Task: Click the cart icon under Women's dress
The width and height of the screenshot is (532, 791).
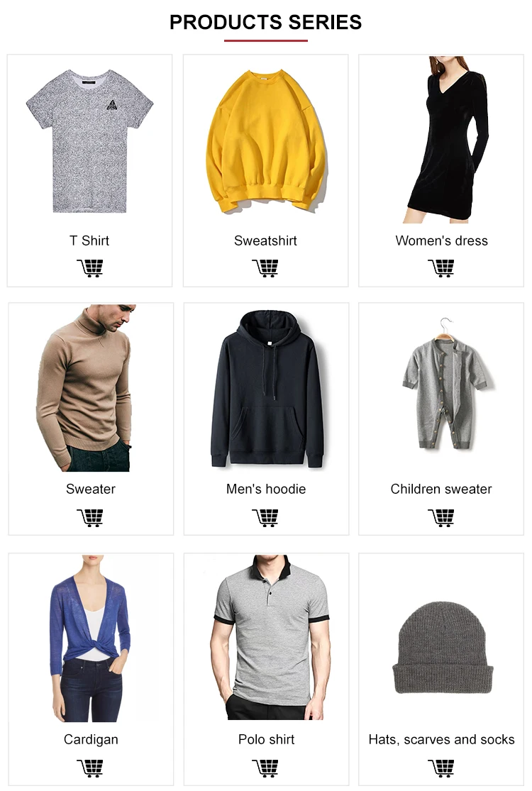Action: click(441, 268)
